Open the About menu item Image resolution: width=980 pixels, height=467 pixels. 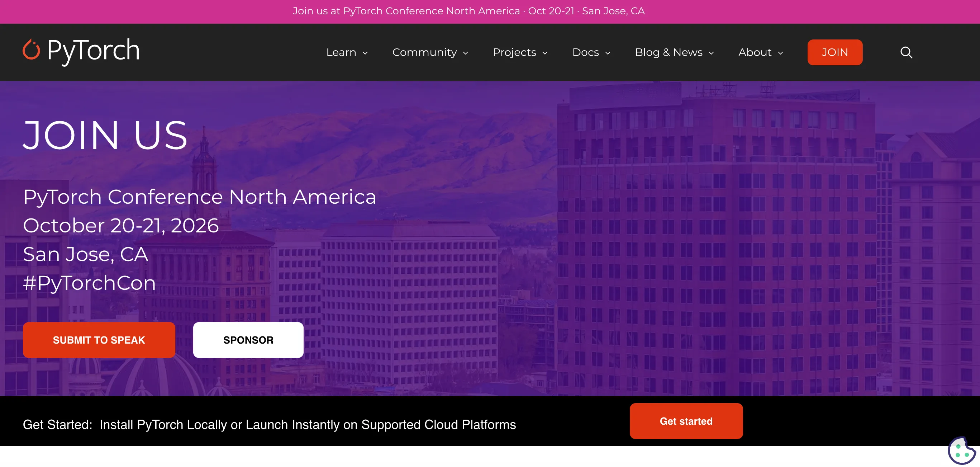tap(755, 52)
